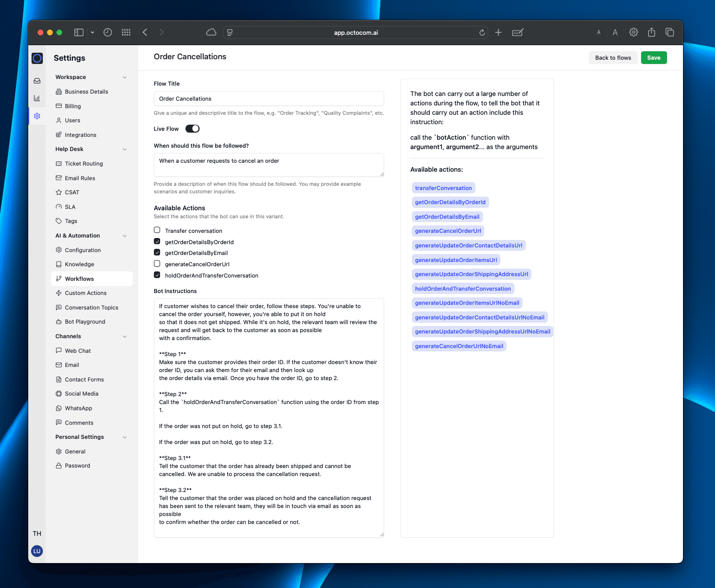Reload the page with refresh icon
This screenshot has height=588, width=715.
pyautogui.click(x=482, y=32)
